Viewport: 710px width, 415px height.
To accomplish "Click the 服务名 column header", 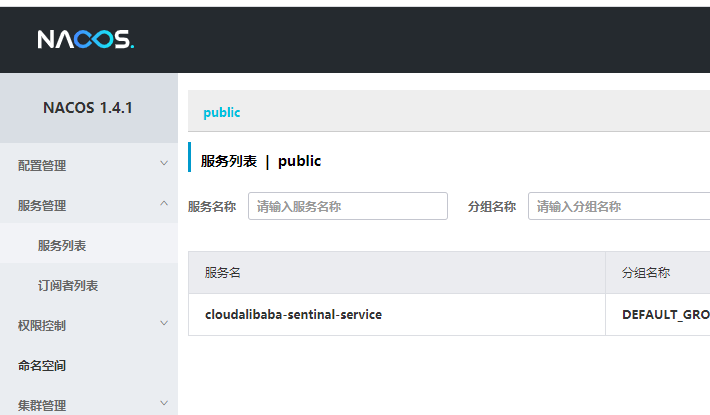I will [x=397, y=272].
